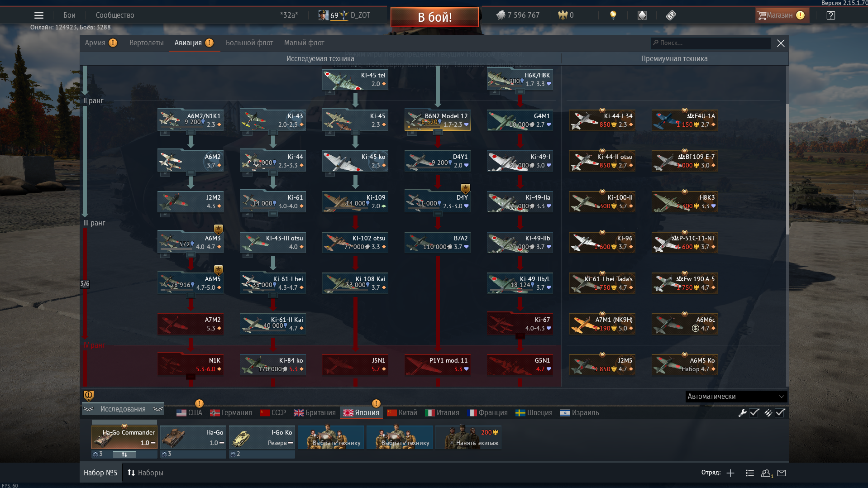Open the Сообщество menu
Screen dimensions: 868x488
tap(115, 15)
